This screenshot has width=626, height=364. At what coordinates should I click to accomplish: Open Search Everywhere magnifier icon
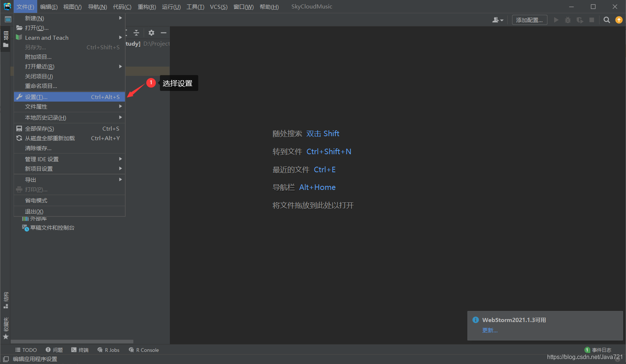pos(606,20)
